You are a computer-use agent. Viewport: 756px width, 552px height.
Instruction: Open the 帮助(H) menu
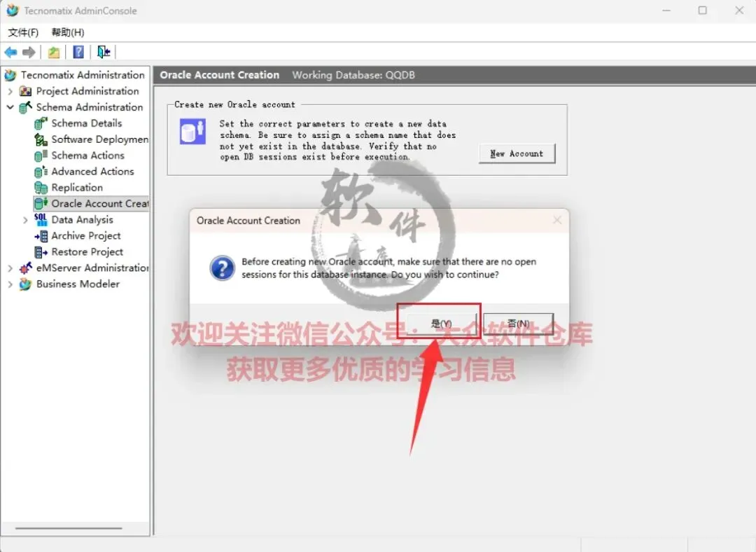tap(68, 32)
